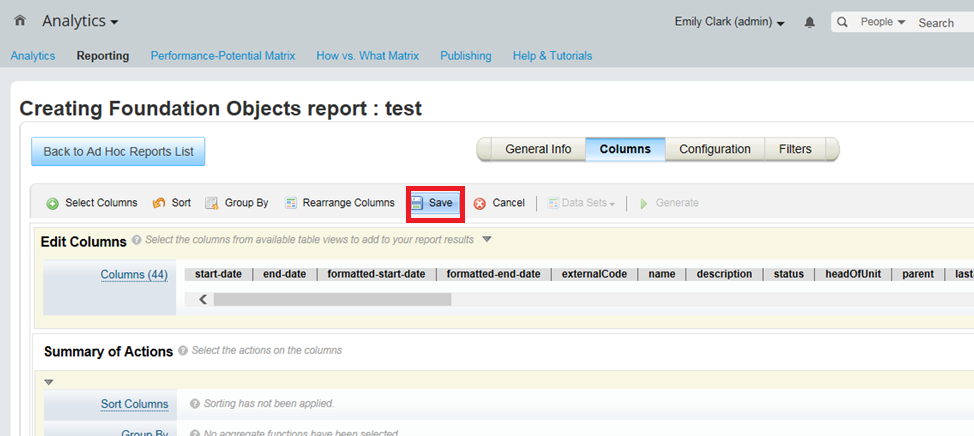Click the Save button label

click(x=440, y=202)
